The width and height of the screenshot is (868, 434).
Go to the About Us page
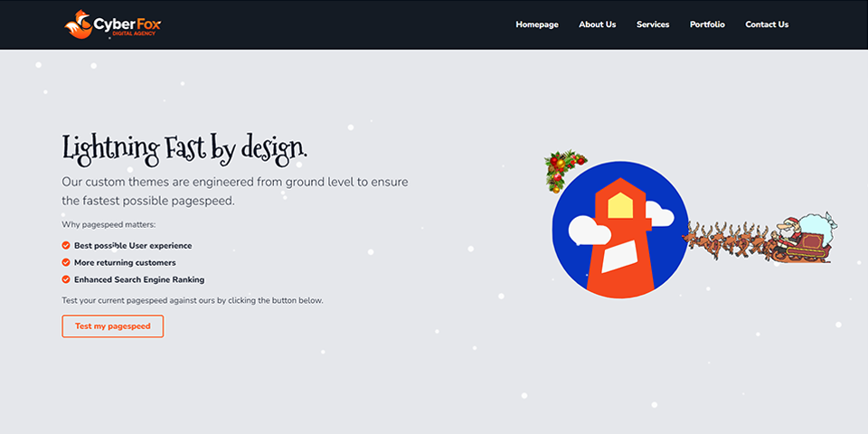(x=598, y=24)
